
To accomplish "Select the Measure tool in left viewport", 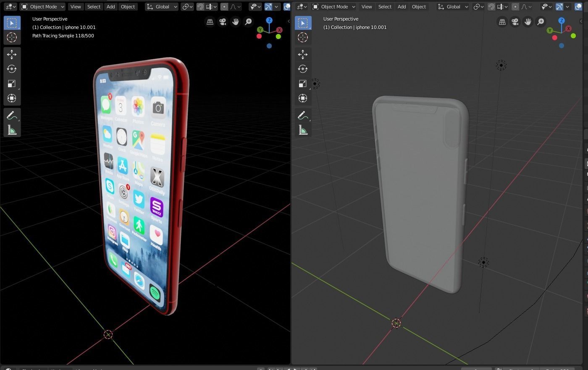I will (x=12, y=130).
